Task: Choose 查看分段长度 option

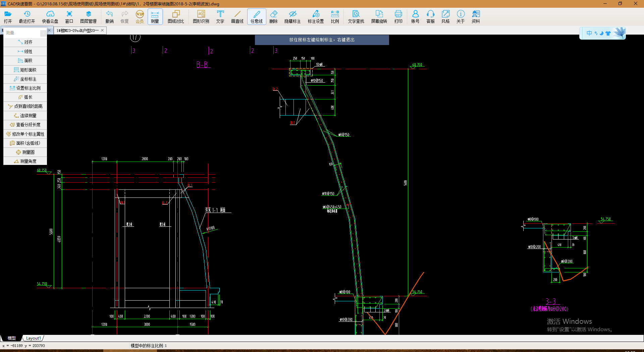Action: 25,125
